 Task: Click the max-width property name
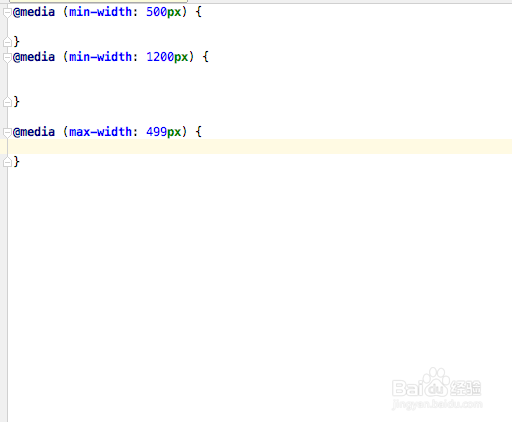pyautogui.click(x=100, y=132)
